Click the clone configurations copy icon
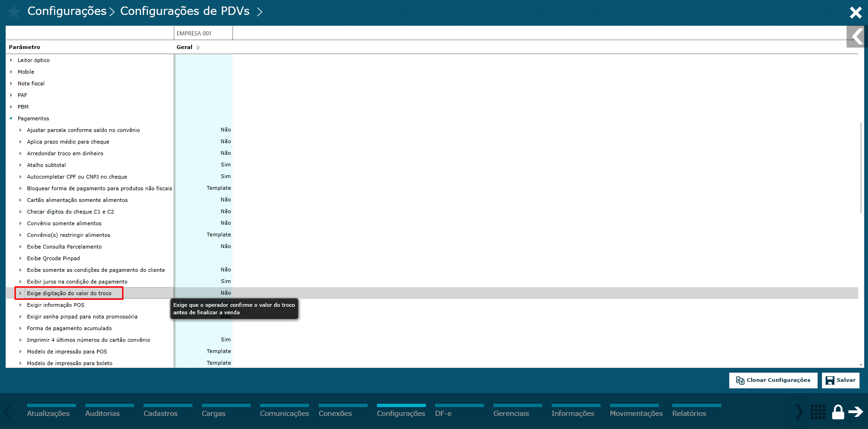This screenshot has height=429, width=868. pyautogui.click(x=740, y=381)
